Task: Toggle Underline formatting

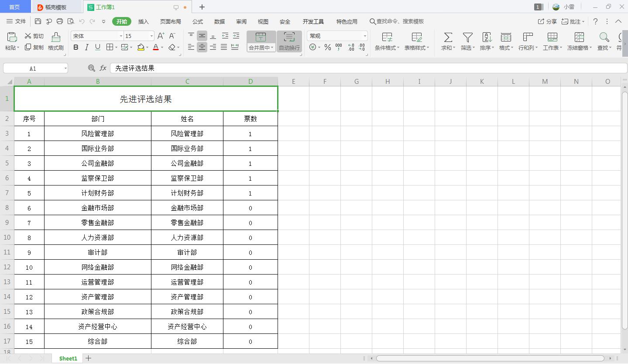Action: coord(98,47)
